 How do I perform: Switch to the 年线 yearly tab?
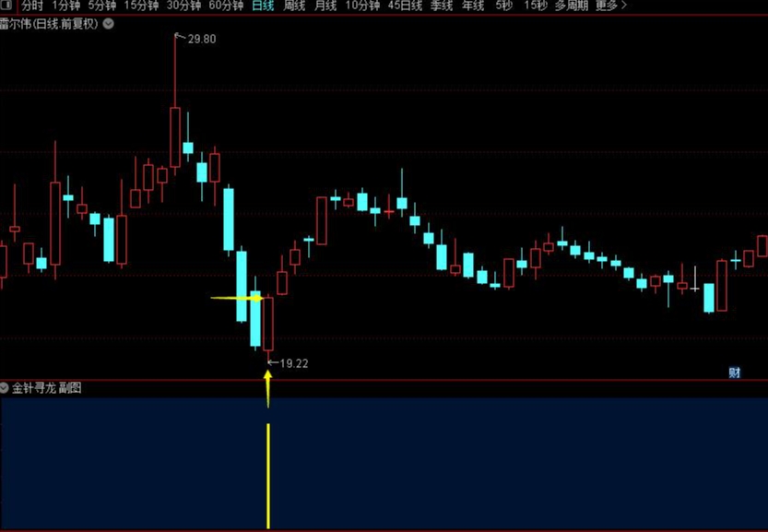[473, 6]
